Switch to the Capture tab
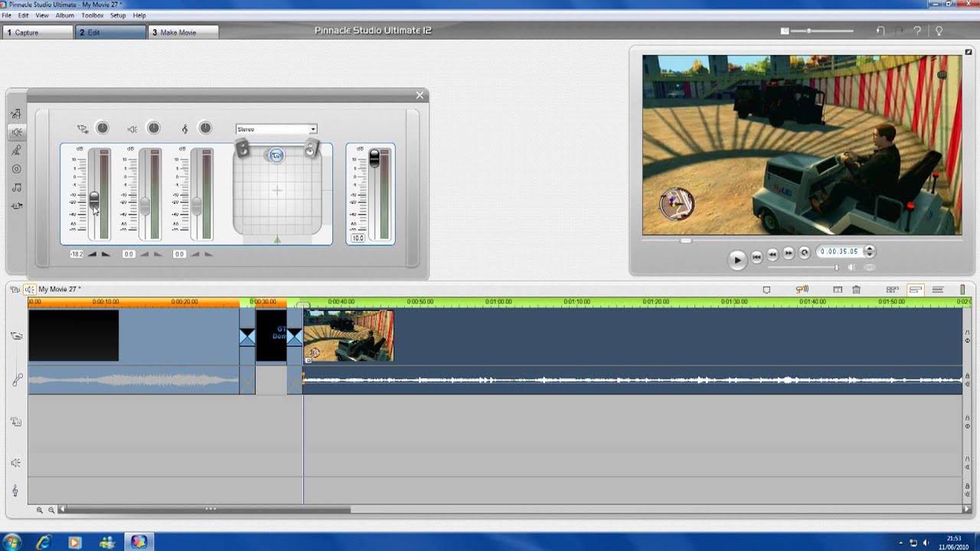Viewport: 980px width, 551px height. click(38, 32)
